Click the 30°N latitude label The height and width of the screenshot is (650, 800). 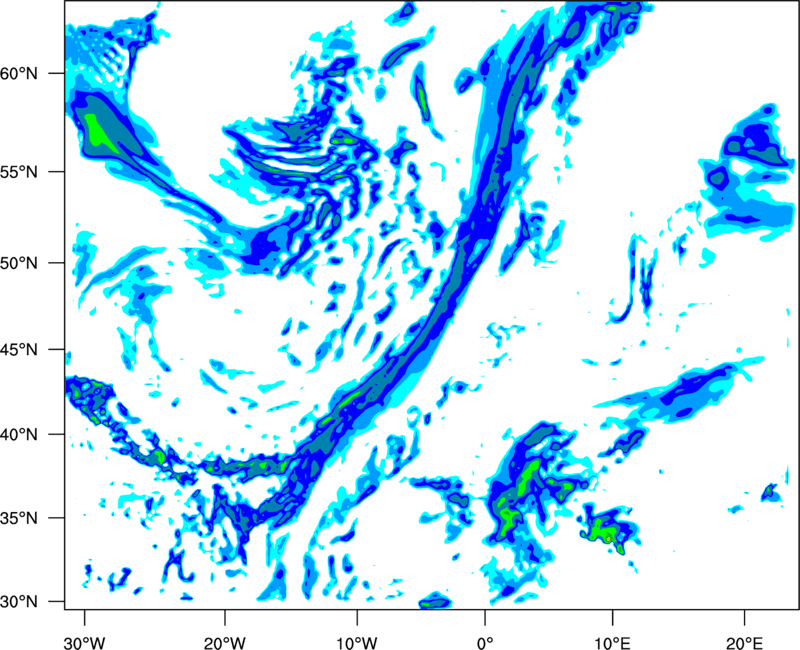coord(19,602)
